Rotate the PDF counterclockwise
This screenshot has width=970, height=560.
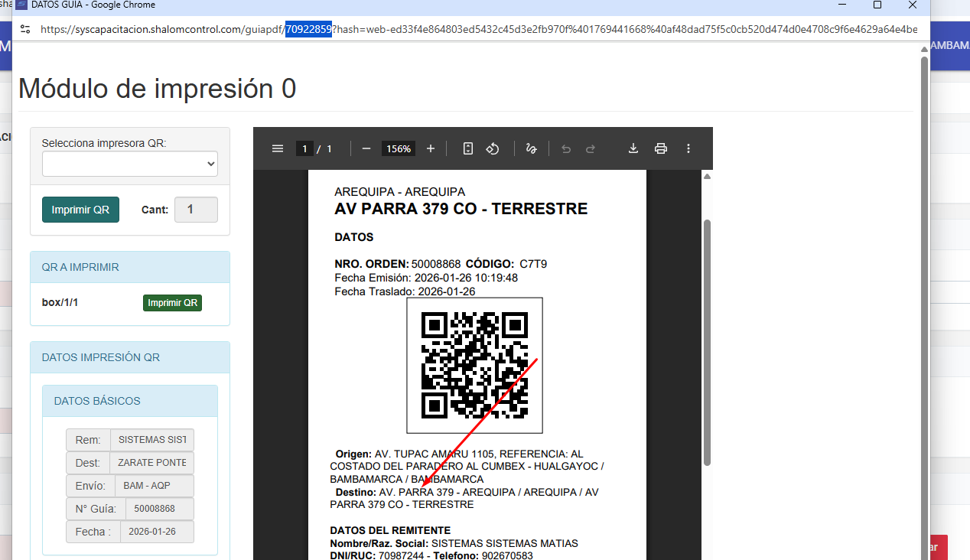tap(493, 148)
